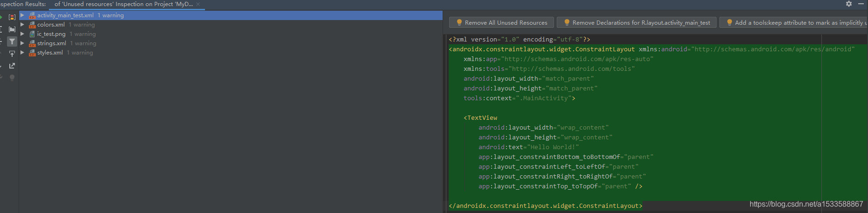Click the android:text "Hello World!" line
The width and height of the screenshot is (868, 213).
tap(528, 147)
